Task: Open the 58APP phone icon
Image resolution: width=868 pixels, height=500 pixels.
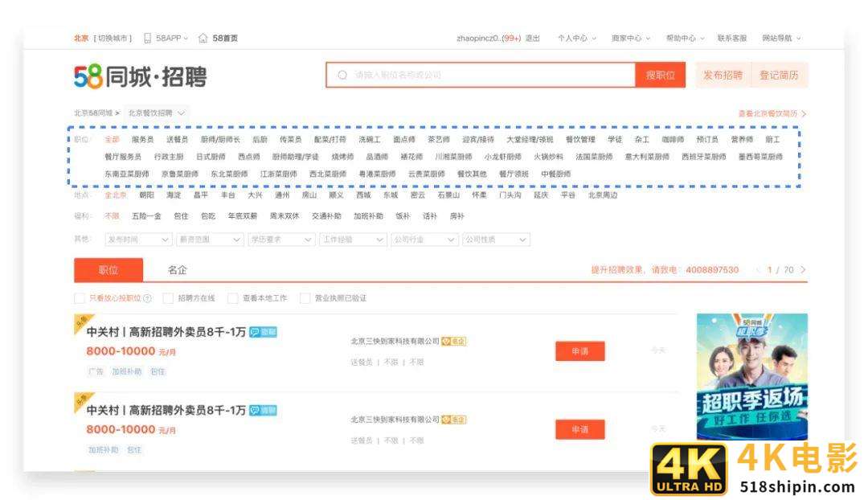Action: (148, 37)
